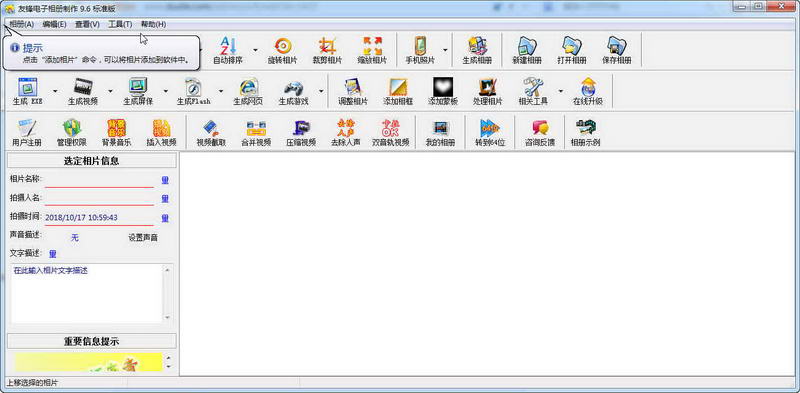Create a new album with 新建相册
The height and width of the screenshot is (393, 800).
(x=527, y=51)
